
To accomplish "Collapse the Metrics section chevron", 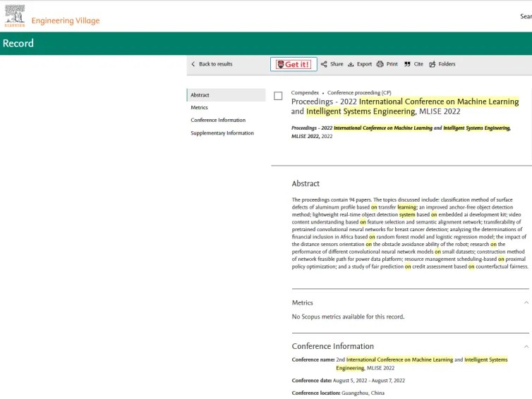I will (x=526, y=302).
